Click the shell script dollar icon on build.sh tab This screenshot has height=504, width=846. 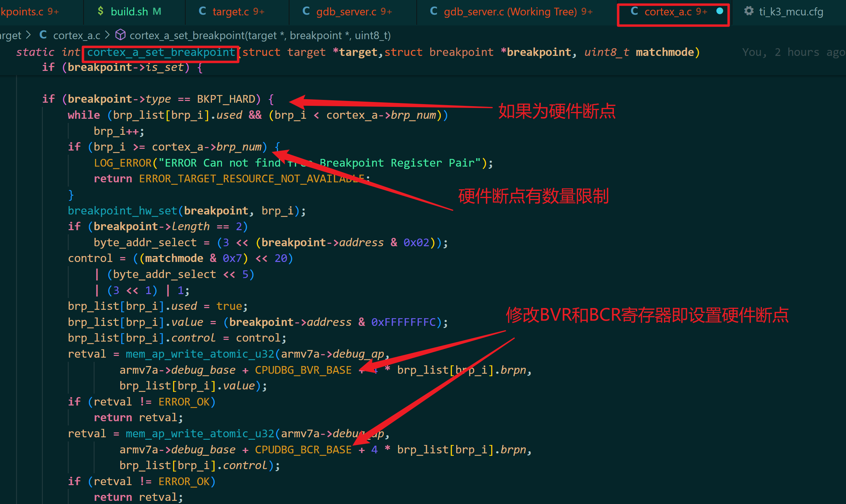tap(100, 11)
